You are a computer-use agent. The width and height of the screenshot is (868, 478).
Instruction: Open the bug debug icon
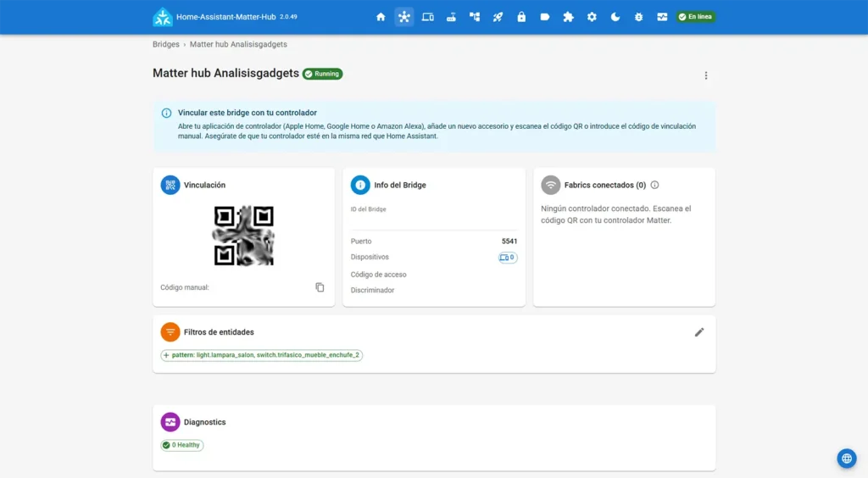(x=638, y=17)
